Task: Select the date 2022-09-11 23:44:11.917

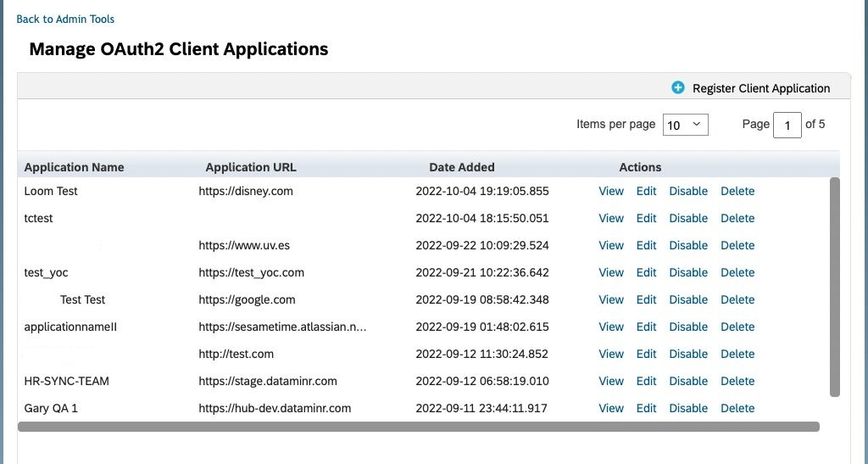Action: (x=481, y=408)
